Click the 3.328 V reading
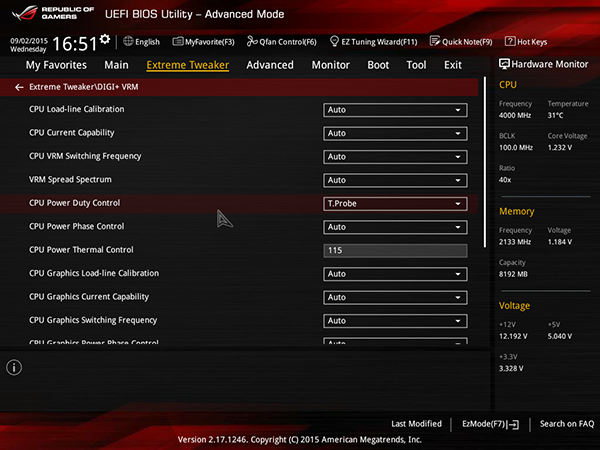The width and height of the screenshot is (600, 450). pyautogui.click(x=511, y=368)
